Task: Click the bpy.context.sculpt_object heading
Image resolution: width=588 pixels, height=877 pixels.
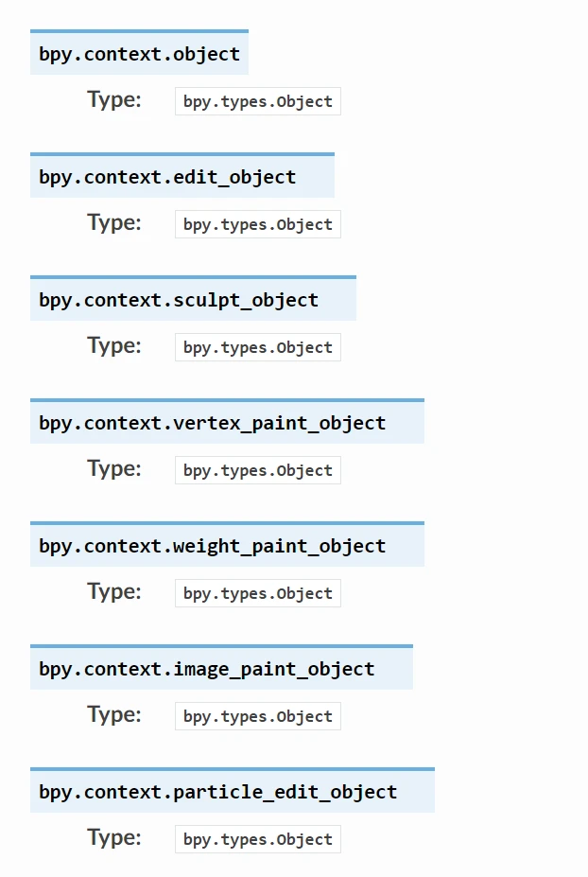Action: [179, 300]
